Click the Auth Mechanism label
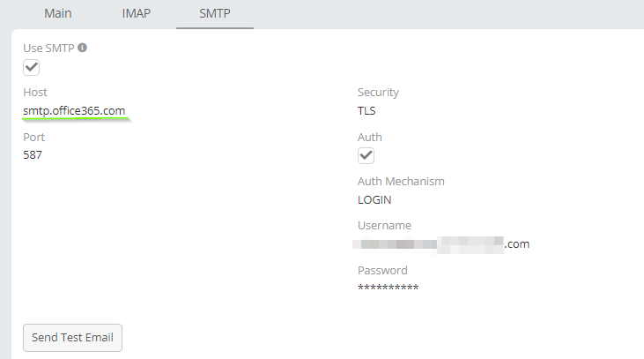The height and width of the screenshot is (359, 644). pyautogui.click(x=401, y=182)
